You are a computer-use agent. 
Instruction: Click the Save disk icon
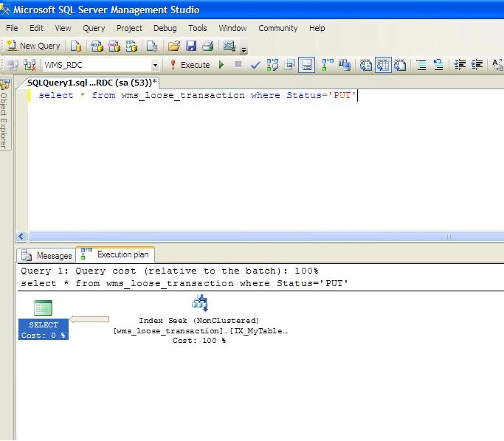pyautogui.click(x=191, y=46)
